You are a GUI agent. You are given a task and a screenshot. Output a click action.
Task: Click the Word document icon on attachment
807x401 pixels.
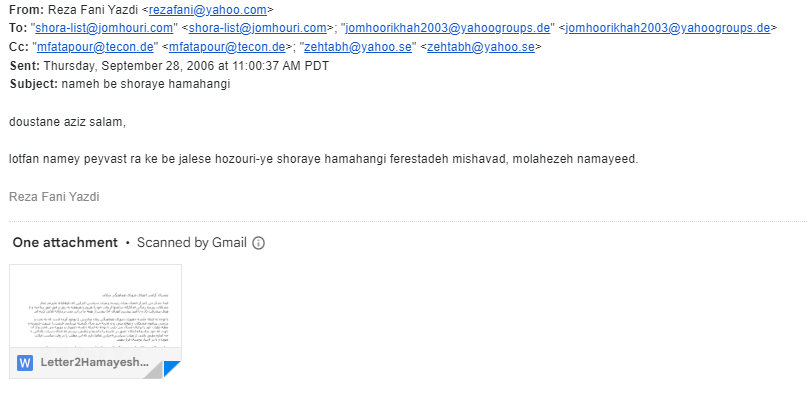click(x=25, y=361)
